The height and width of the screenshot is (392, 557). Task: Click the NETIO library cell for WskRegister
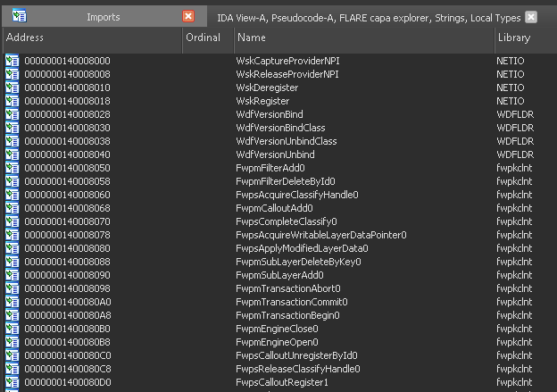tap(510, 101)
